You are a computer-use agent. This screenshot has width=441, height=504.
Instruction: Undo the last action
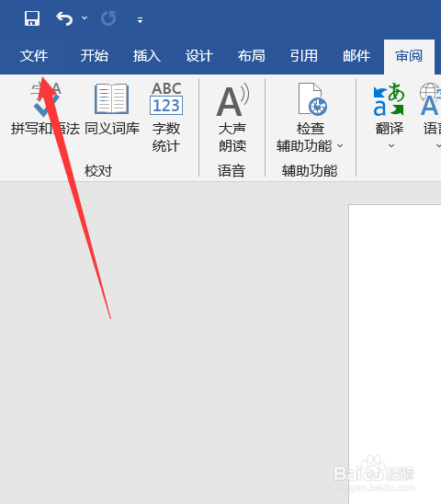coord(64,18)
